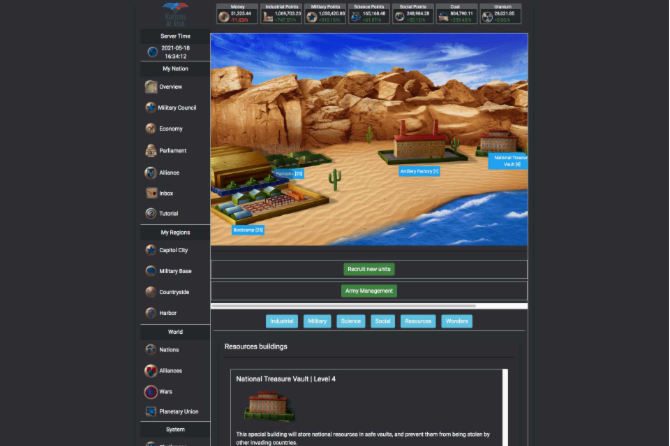Image resolution: width=670 pixels, height=446 pixels.
Task: Click the National Treasure Vault building thumbnail
Action: [269, 407]
